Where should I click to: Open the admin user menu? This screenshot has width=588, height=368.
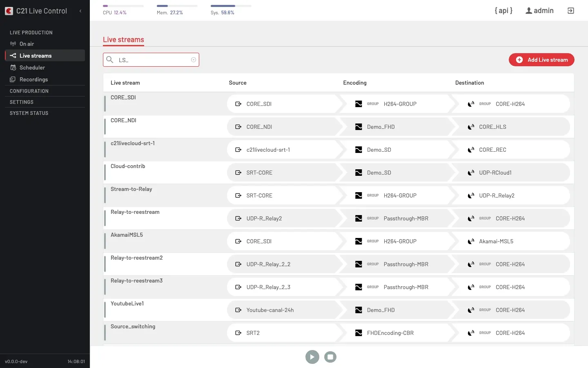(x=539, y=11)
